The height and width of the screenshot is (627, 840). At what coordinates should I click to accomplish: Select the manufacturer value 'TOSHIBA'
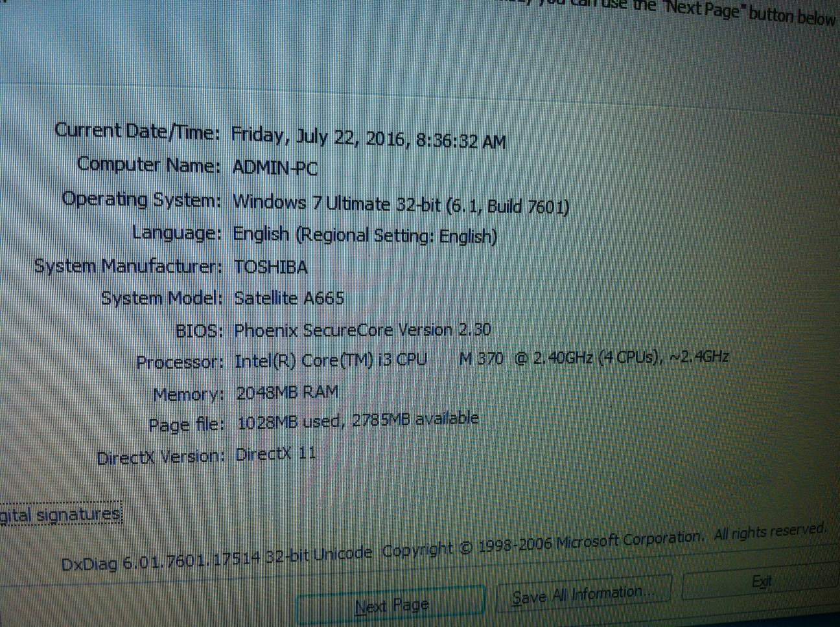coord(271,267)
